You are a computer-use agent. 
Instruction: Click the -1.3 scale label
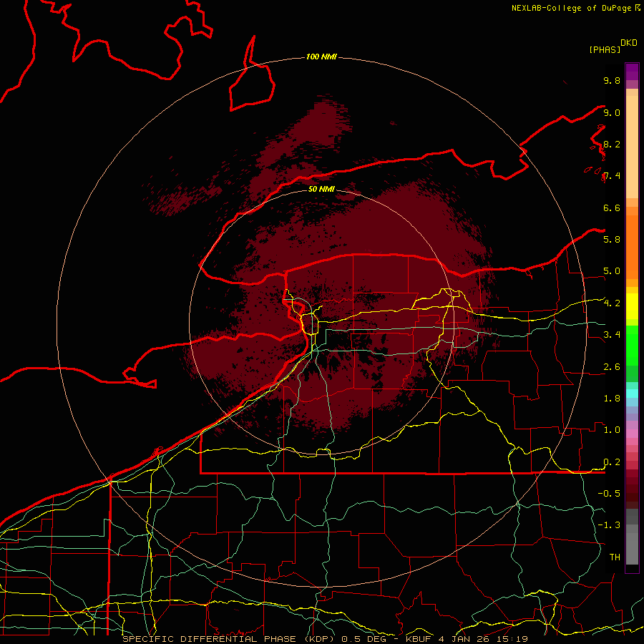[609, 525]
